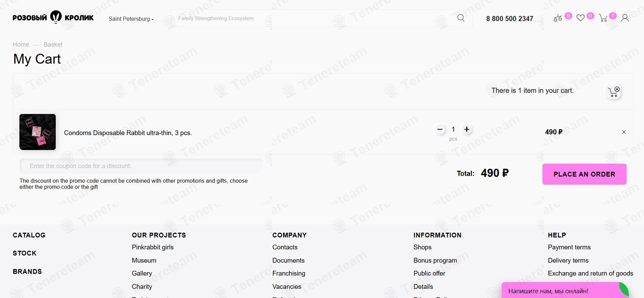Open the Payment terms link
Screen dimensions: 644x298
coord(569,247)
